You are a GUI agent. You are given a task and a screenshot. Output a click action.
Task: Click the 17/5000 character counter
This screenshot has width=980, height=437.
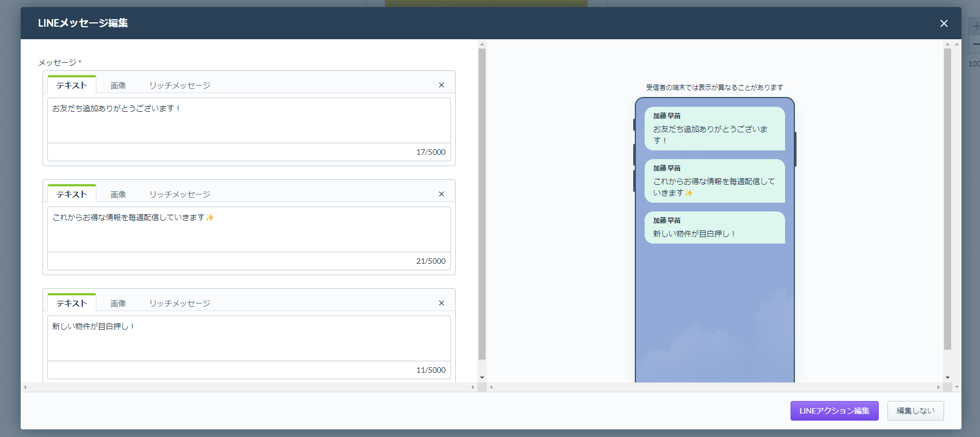[431, 152]
